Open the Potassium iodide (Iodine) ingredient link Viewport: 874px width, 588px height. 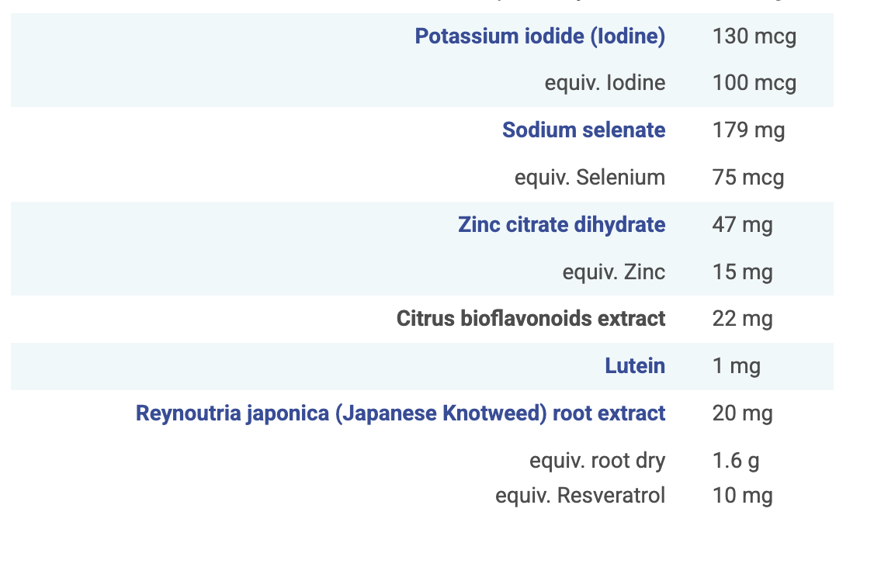539,36
